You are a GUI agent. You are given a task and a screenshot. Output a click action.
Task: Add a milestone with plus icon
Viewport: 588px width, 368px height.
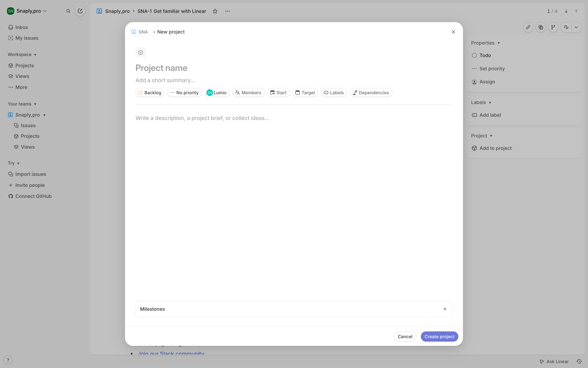coord(445,309)
